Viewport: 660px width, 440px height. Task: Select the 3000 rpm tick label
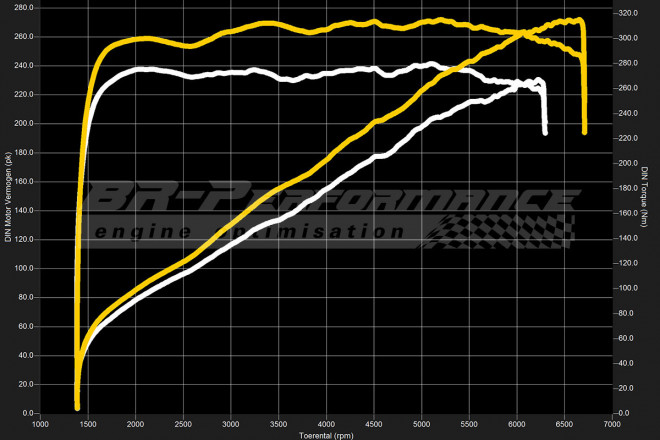(x=231, y=424)
